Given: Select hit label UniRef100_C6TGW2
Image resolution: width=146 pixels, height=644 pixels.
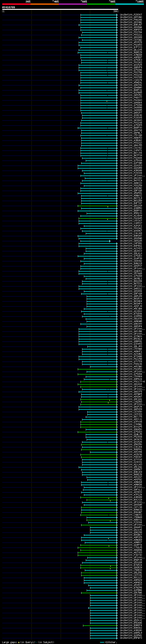Looking at the screenshot, I should pyautogui.click(x=131, y=40).
